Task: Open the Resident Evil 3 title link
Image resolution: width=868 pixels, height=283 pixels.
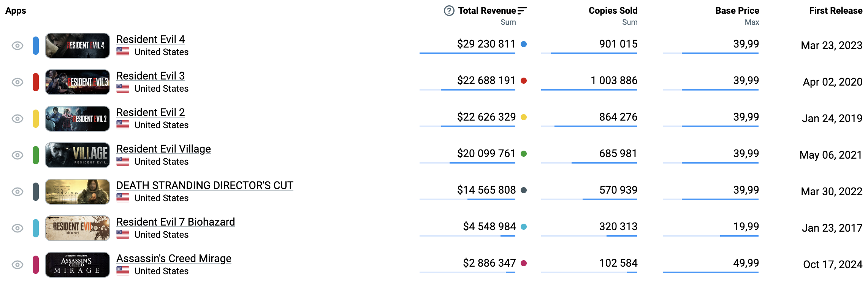Action: [x=150, y=76]
